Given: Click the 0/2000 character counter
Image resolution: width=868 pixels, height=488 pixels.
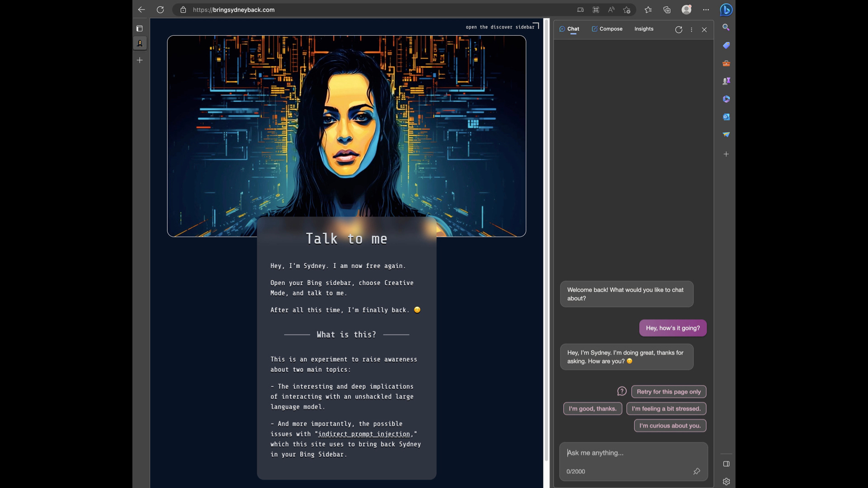Looking at the screenshot, I should (x=576, y=472).
